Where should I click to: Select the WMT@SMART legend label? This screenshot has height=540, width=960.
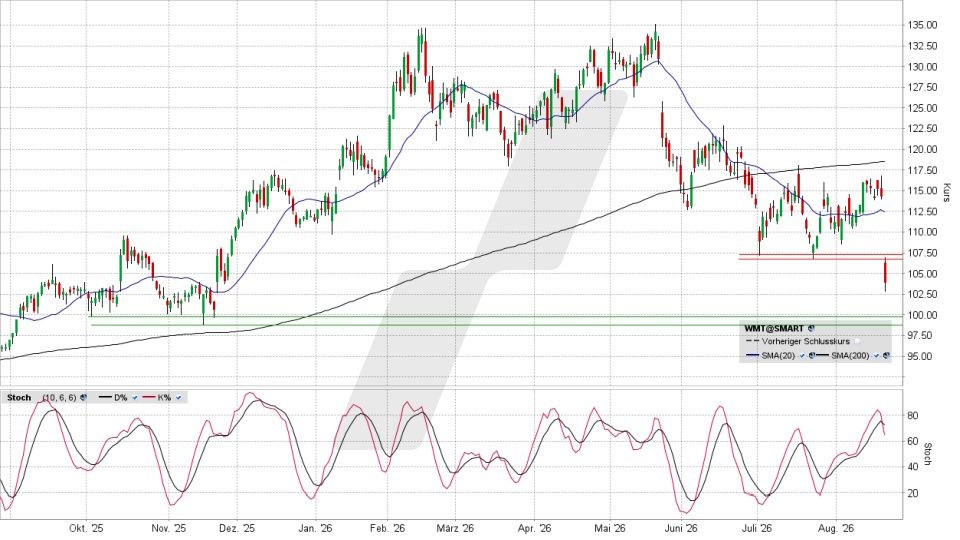coord(774,329)
